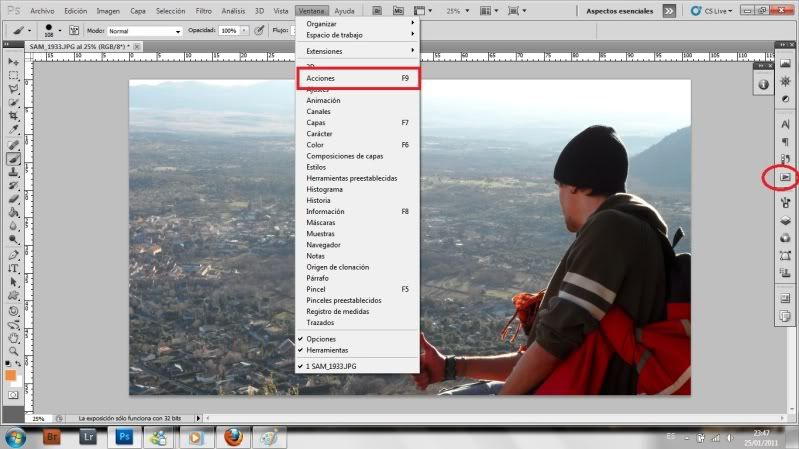Image resolution: width=799 pixels, height=449 pixels.
Task: Select the Rectangular Marquee tool
Action: (x=13, y=75)
